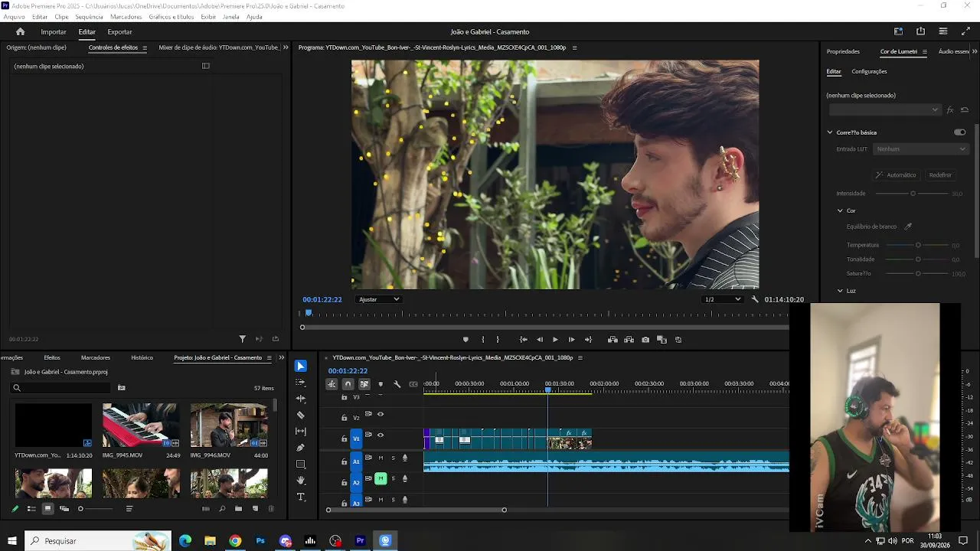Screen dimensions: 980x551
Task: Mute audio track A1
Action: [x=381, y=458]
